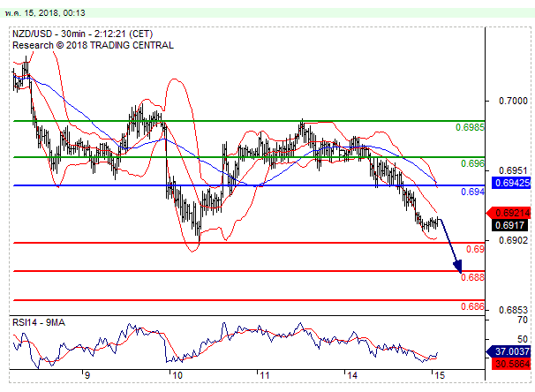Click the date stamp 15, 2018, 00:13
The image size is (535, 392).
(x=45, y=13)
